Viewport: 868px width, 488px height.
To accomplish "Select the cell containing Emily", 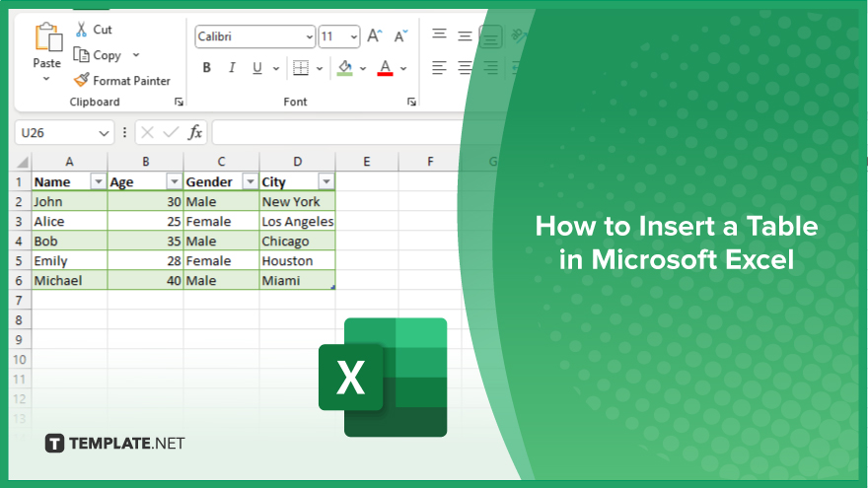I will (69, 260).
